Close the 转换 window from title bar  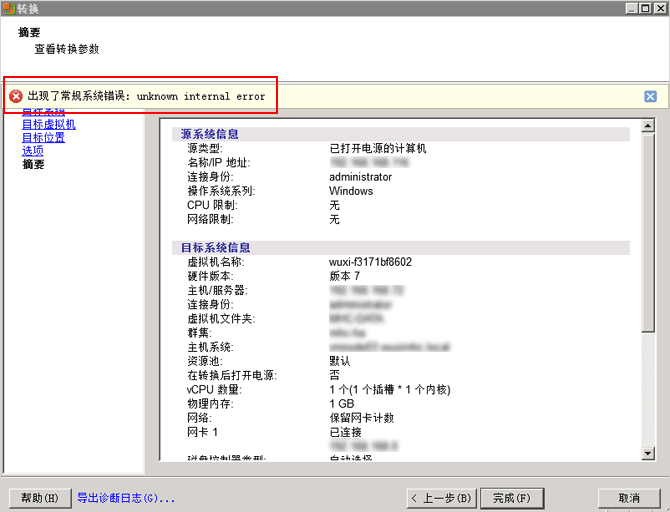click(x=660, y=8)
